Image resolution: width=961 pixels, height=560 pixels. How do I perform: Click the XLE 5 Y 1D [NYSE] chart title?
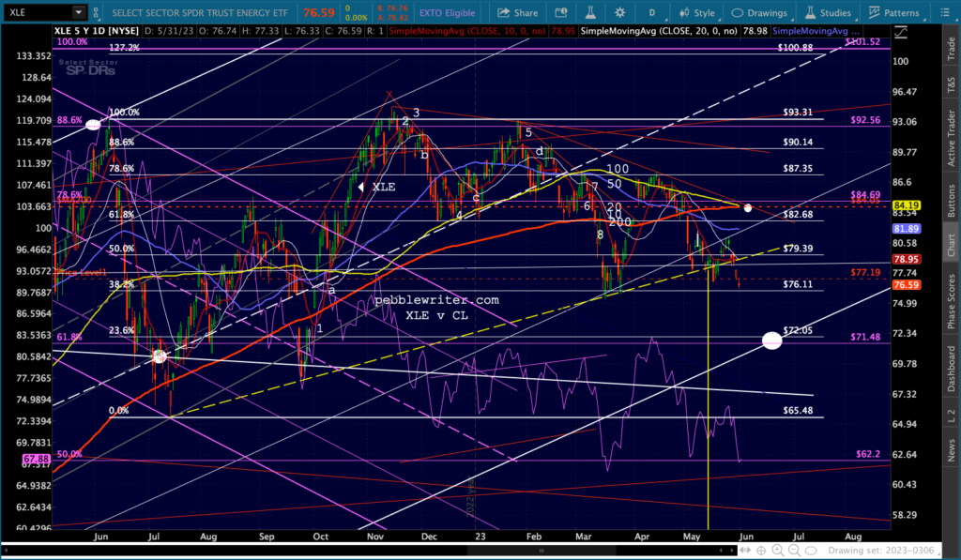point(97,31)
